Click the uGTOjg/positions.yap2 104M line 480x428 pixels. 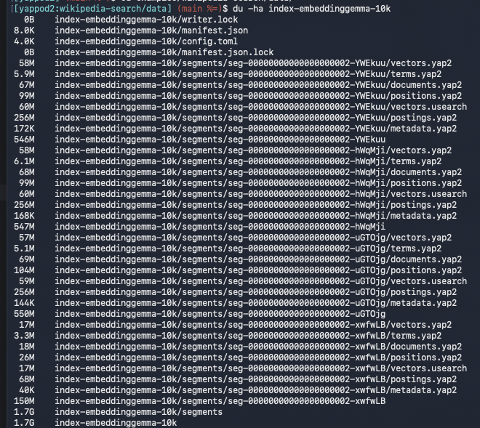[x=238, y=270]
